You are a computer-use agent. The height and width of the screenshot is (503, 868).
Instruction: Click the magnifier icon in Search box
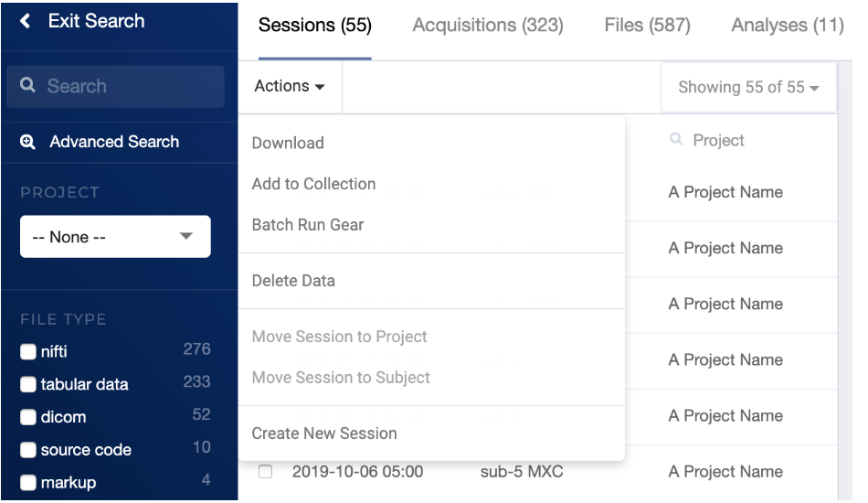click(x=27, y=85)
